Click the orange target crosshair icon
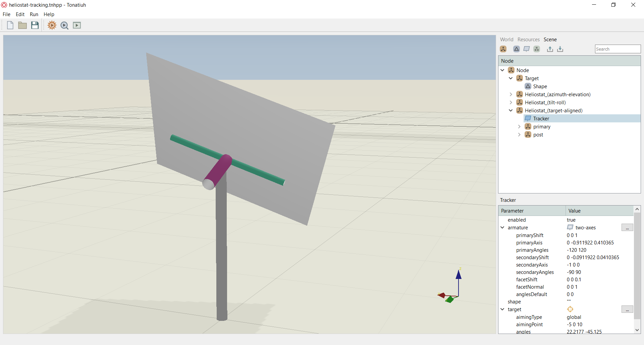Viewport: 644px width, 345px height. (570, 309)
